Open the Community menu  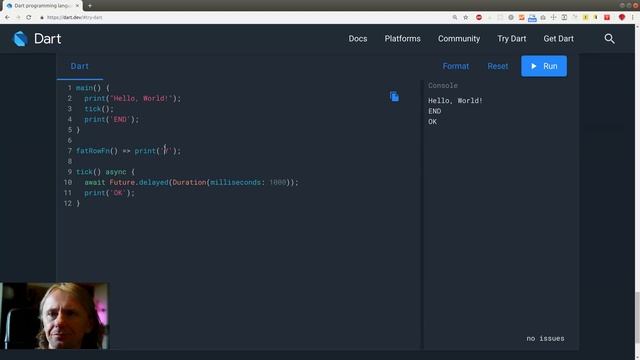point(459,39)
